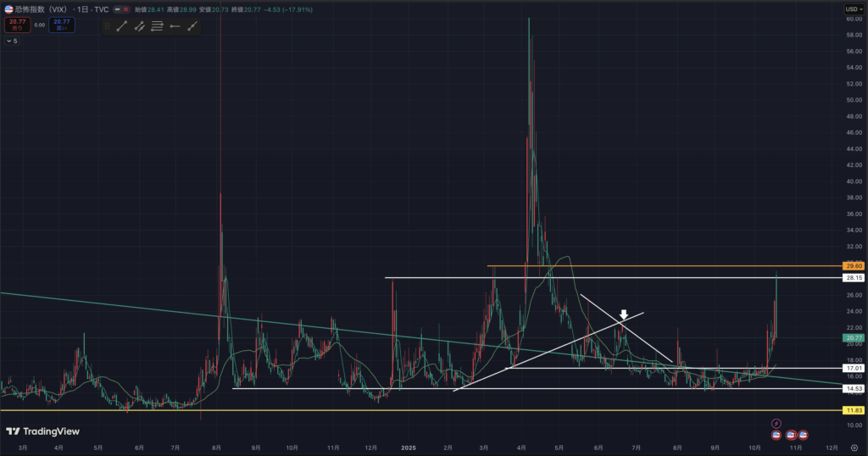The height and width of the screenshot is (456, 868).
Task: Open the USD currency dropdown
Action: (x=852, y=9)
